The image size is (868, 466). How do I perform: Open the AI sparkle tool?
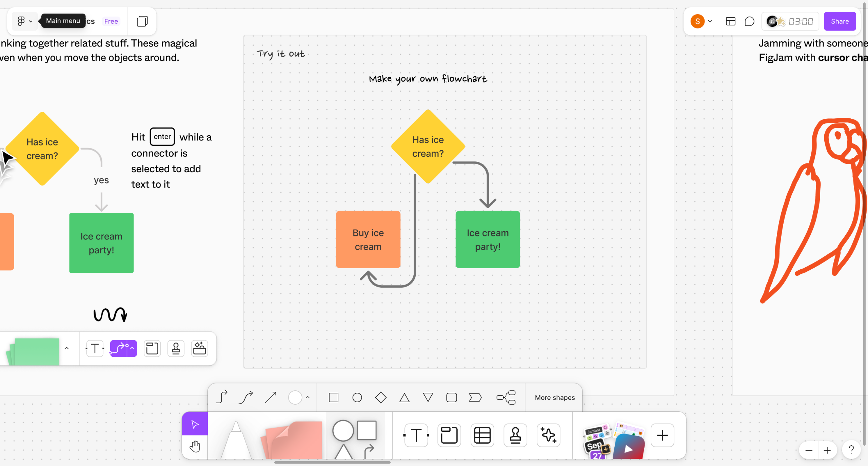(x=548, y=435)
